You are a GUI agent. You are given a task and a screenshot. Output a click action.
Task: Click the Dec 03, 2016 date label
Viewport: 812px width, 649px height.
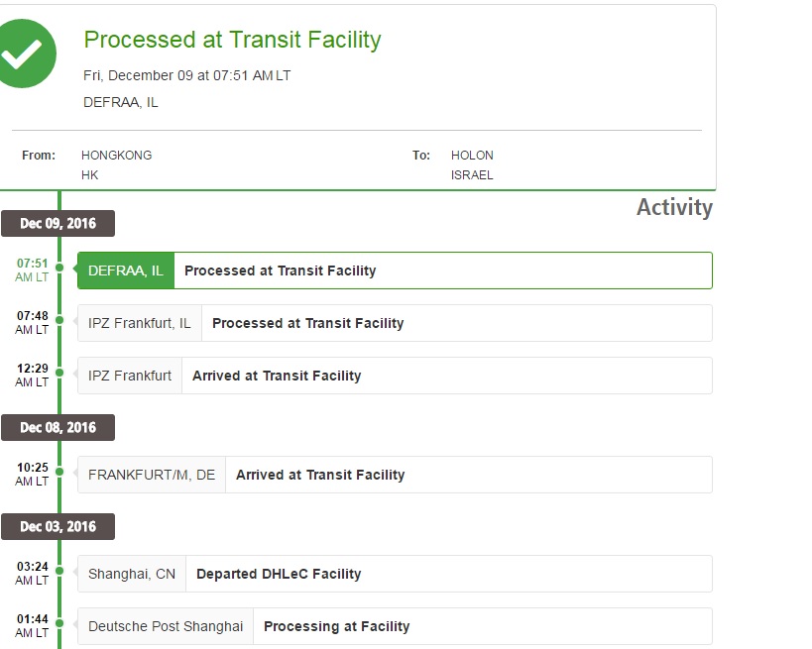coord(58,527)
